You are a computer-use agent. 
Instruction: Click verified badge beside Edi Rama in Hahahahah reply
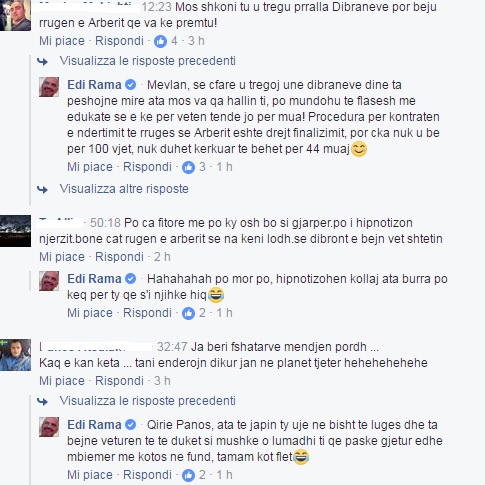pyautogui.click(x=130, y=279)
